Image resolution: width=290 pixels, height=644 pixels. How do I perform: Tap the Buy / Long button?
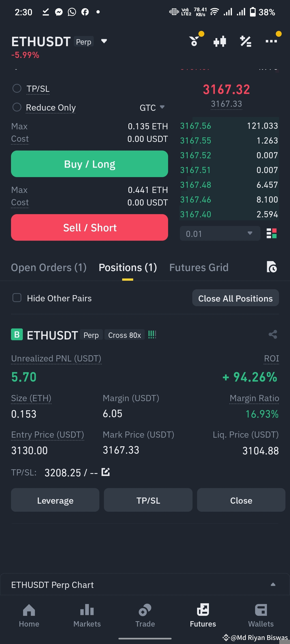[x=89, y=164]
